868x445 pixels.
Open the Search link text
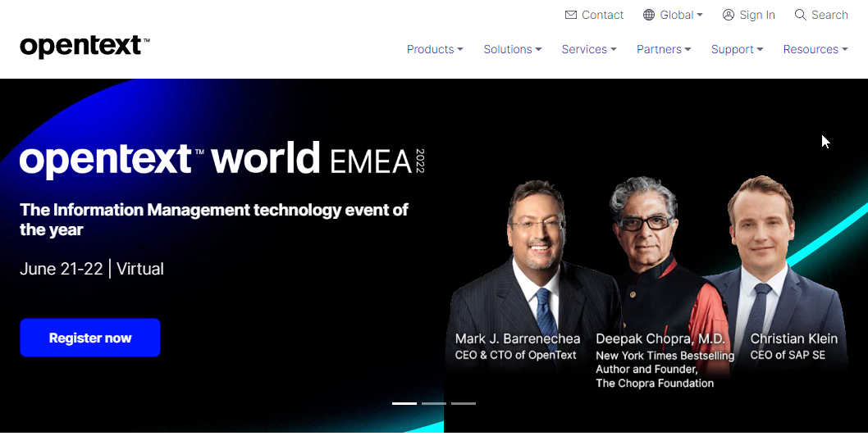click(829, 15)
